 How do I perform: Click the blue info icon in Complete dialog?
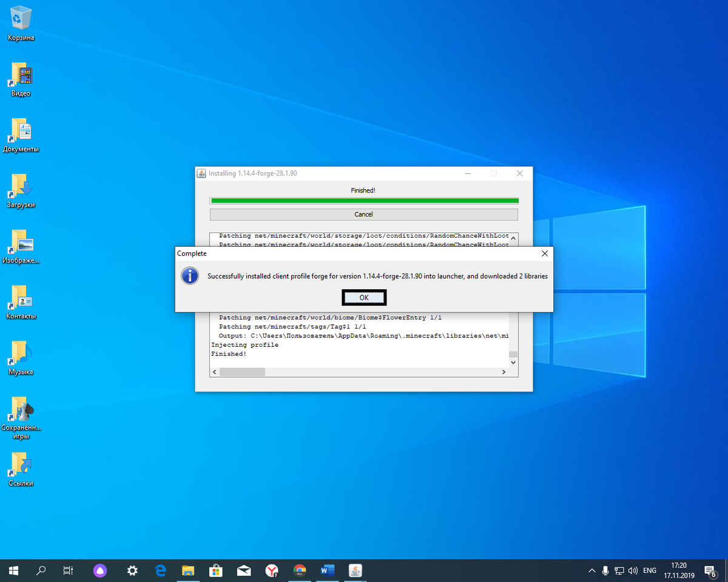click(x=190, y=276)
